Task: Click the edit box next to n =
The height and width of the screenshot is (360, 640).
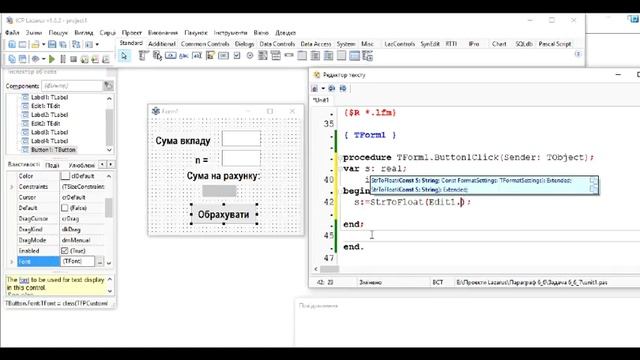Action: tap(241, 158)
